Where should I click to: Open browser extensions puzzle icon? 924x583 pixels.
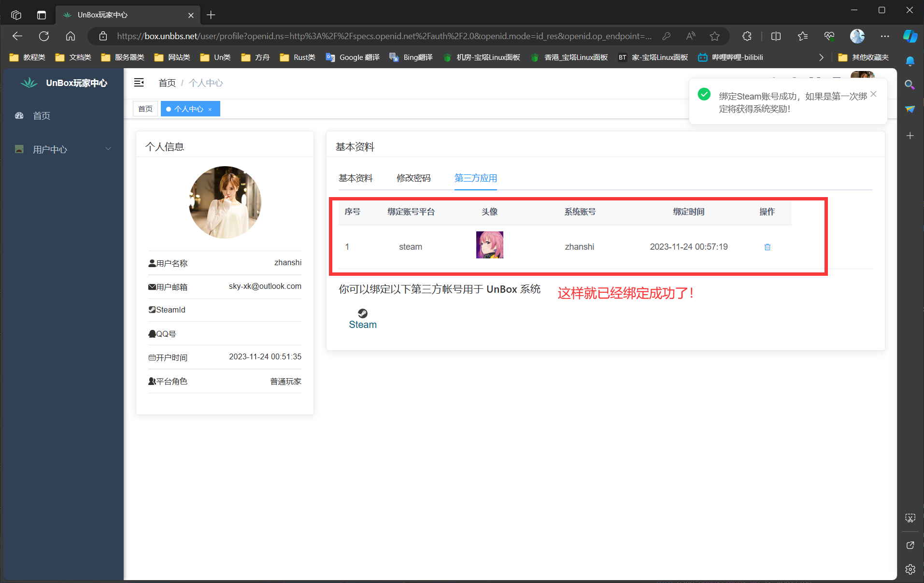click(x=747, y=36)
